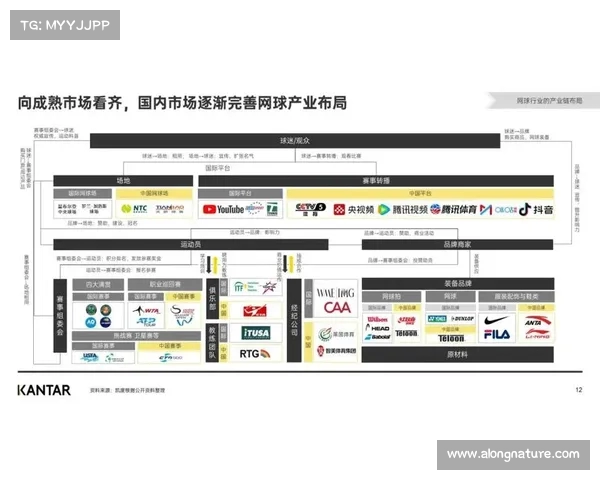Click the page number 12

pos(579,390)
